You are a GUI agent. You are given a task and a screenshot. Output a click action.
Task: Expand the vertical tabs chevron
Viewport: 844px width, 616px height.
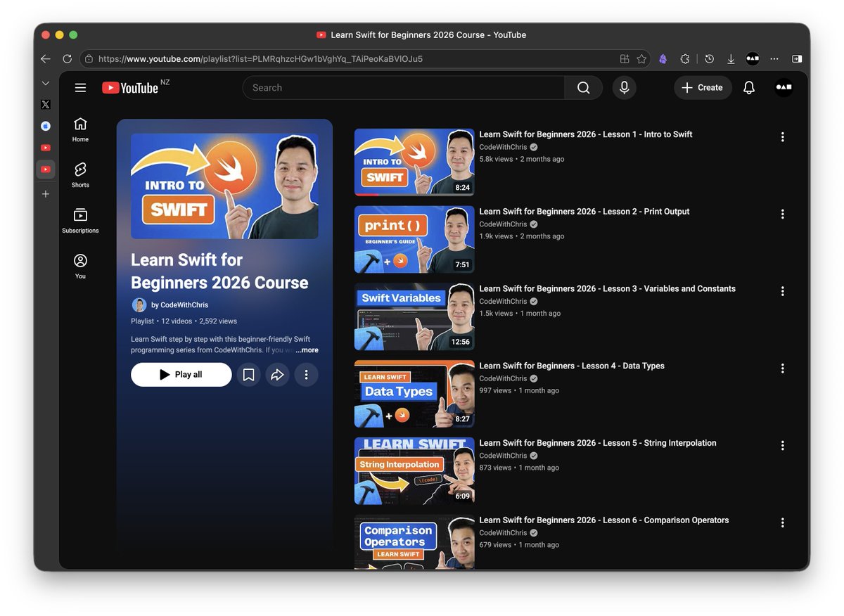46,83
